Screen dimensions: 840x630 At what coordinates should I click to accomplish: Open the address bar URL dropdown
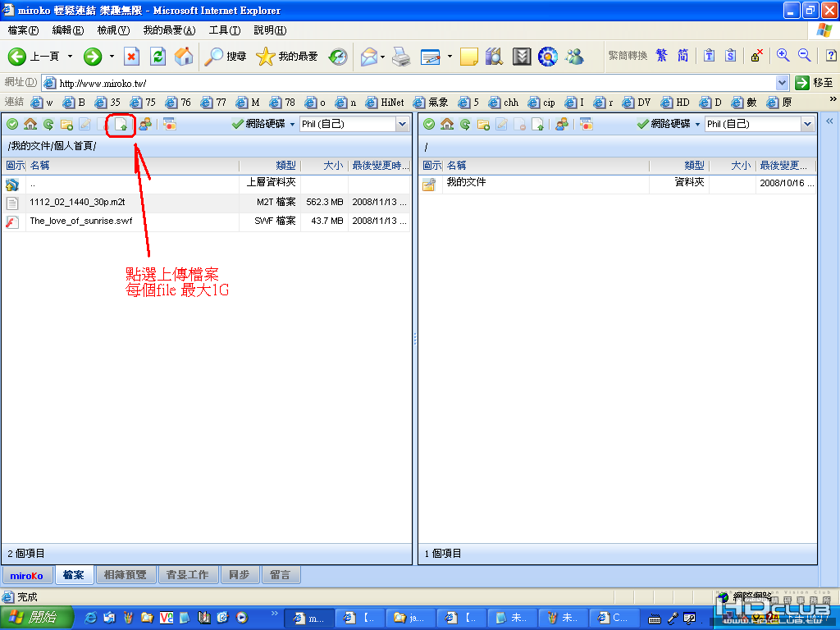pyautogui.click(x=782, y=83)
